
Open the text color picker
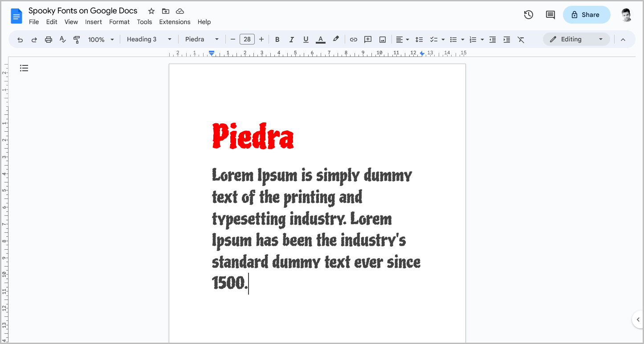[320, 39]
